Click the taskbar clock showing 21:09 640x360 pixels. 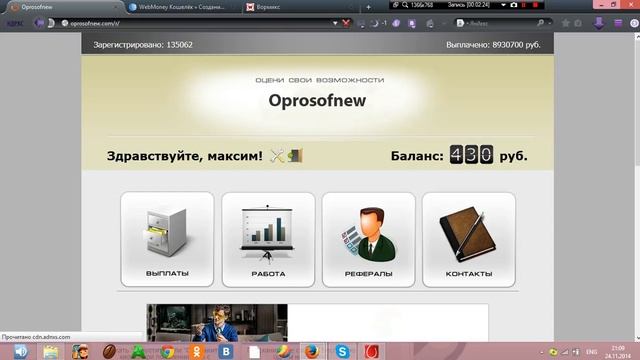tap(618, 352)
